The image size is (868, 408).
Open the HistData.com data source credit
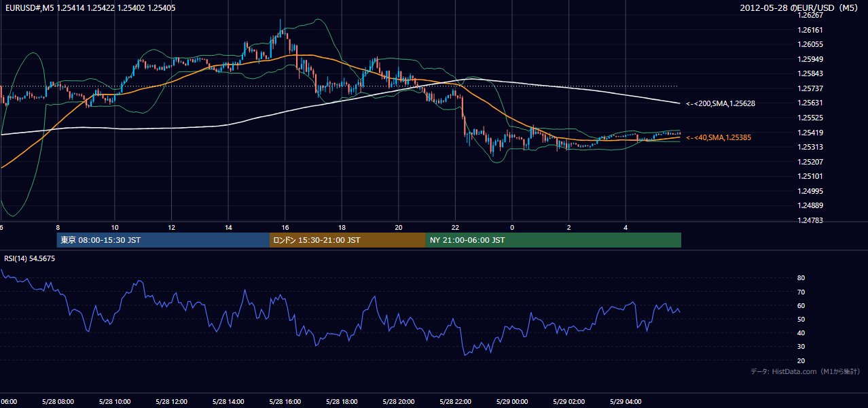pyautogui.click(x=806, y=371)
